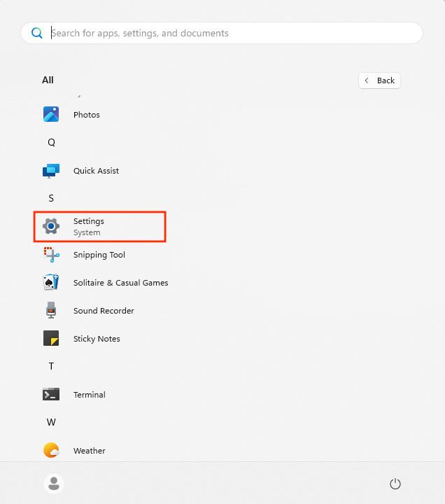This screenshot has height=504, width=445.
Task: Click the Power button icon
Action: (x=395, y=484)
